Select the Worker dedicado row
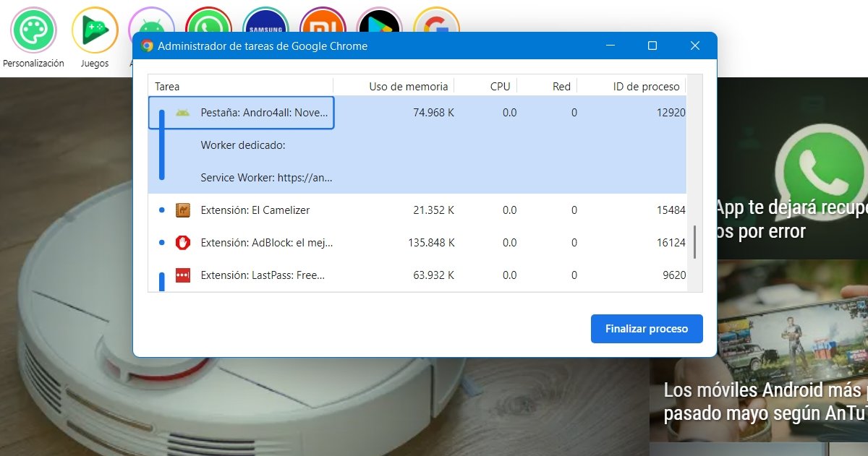The width and height of the screenshot is (868, 456). [x=417, y=145]
